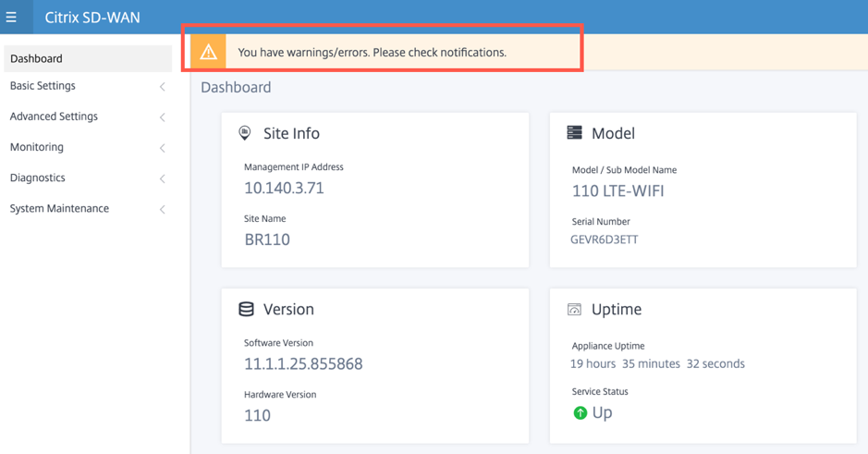868x454 pixels.
Task: Click the warnings/errors notification message
Action: (372, 52)
